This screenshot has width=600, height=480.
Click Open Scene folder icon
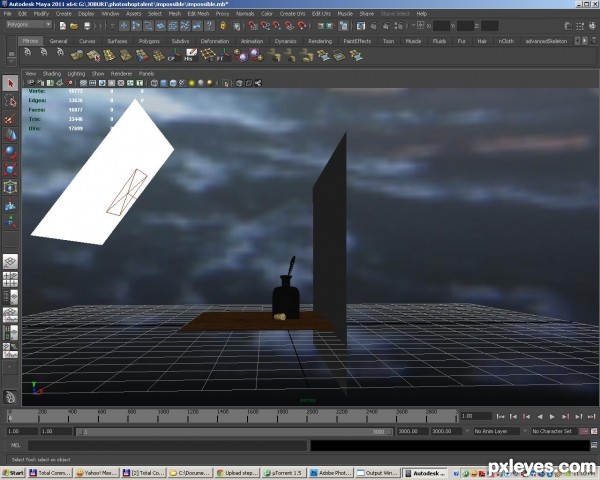[x=74, y=26]
